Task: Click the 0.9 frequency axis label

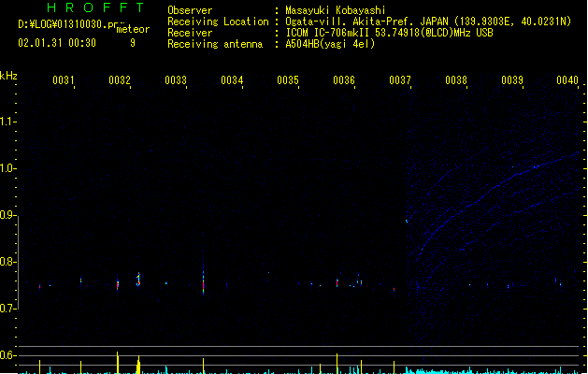Action: pyautogui.click(x=7, y=215)
